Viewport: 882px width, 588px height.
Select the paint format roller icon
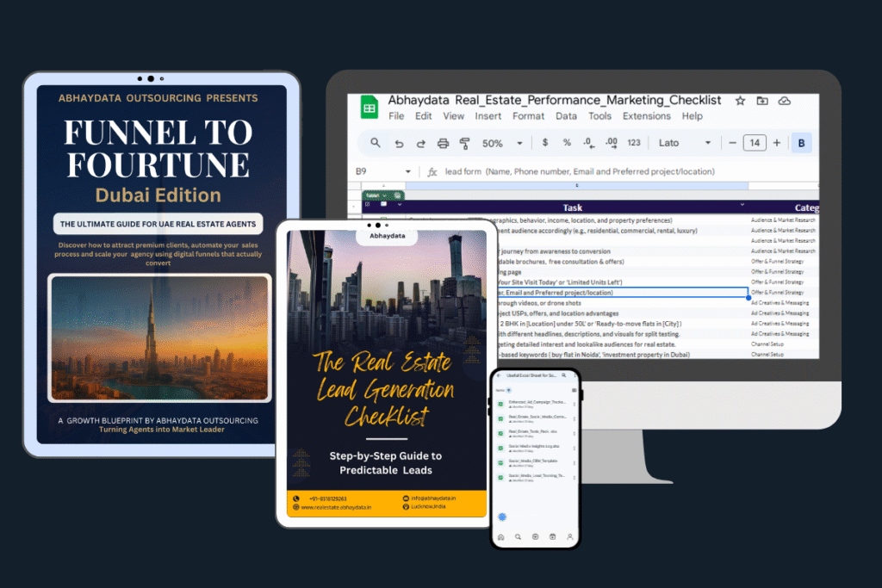pos(465,143)
